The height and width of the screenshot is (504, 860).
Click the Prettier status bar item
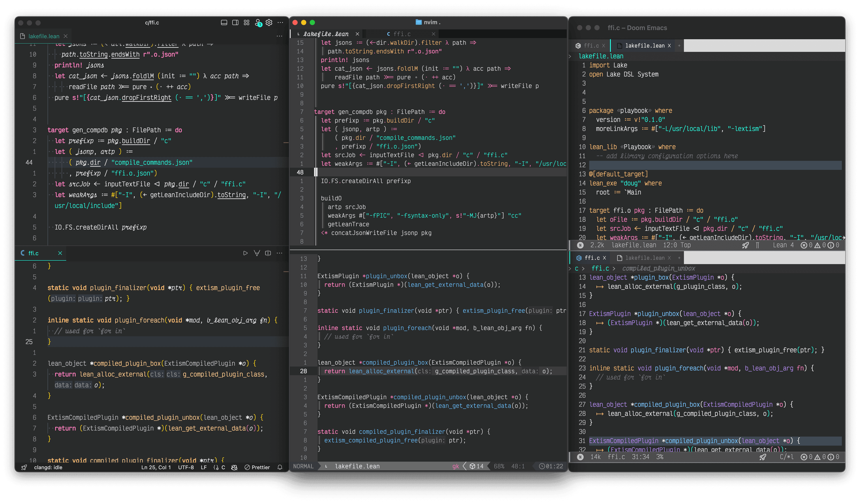click(x=257, y=467)
